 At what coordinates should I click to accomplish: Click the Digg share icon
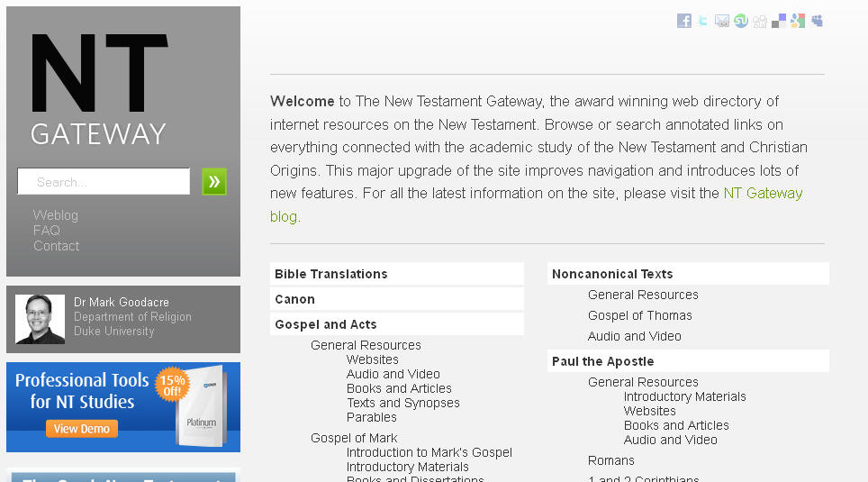(x=760, y=21)
